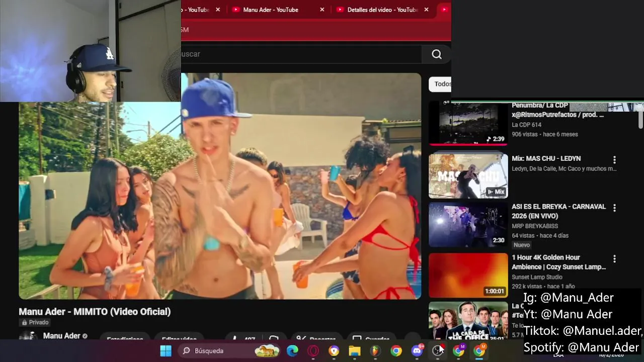Open the Penumbra/ La CDP video title
Image resolution: width=644 pixels, height=362 pixels.
point(557,110)
